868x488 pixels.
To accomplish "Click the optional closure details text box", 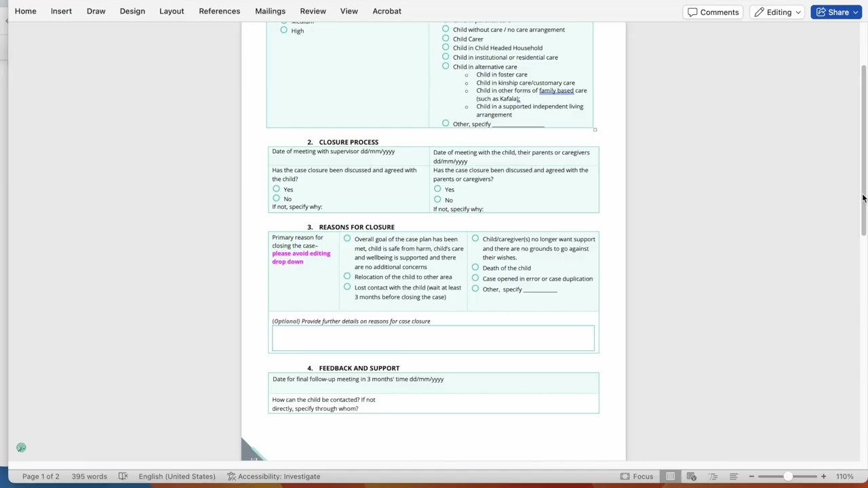I will (x=433, y=338).
